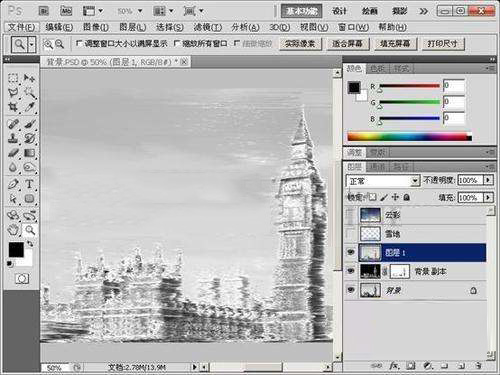This screenshot has width=500, height=375.
Task: Select the Type tool
Action: pos(29,184)
